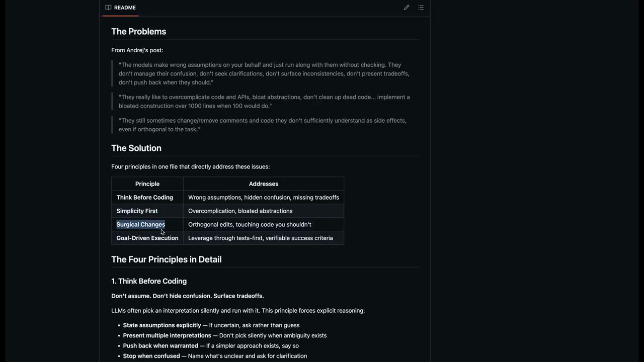Select the README tab

click(x=121, y=8)
